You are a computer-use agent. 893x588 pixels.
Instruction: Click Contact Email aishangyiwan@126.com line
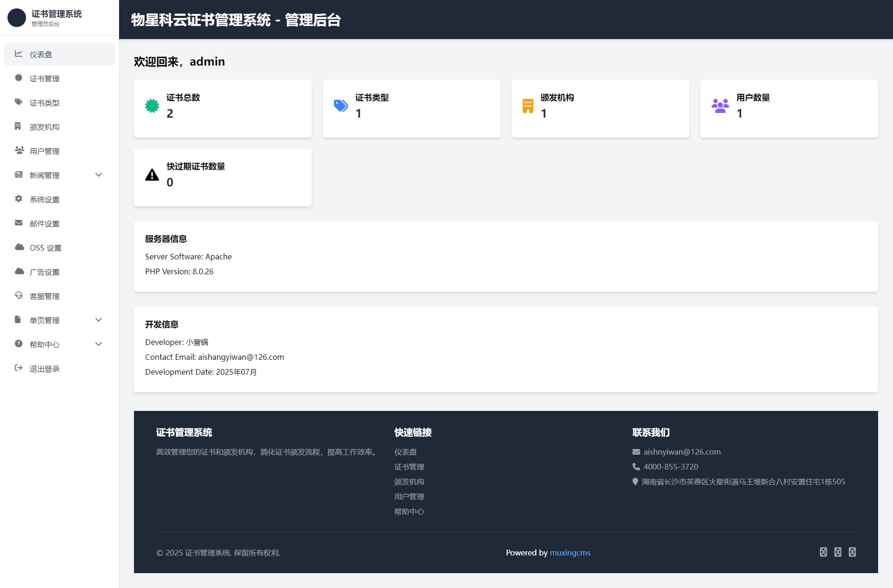[x=214, y=357]
